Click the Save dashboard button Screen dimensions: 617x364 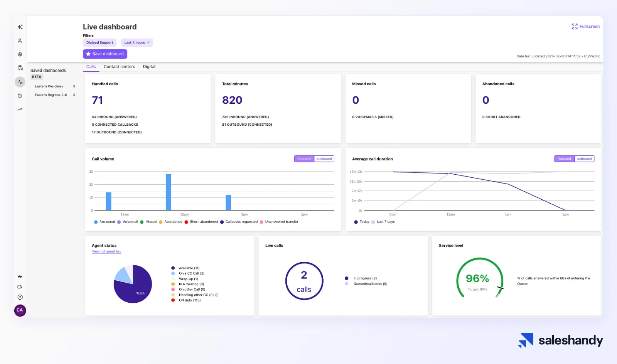(x=105, y=54)
